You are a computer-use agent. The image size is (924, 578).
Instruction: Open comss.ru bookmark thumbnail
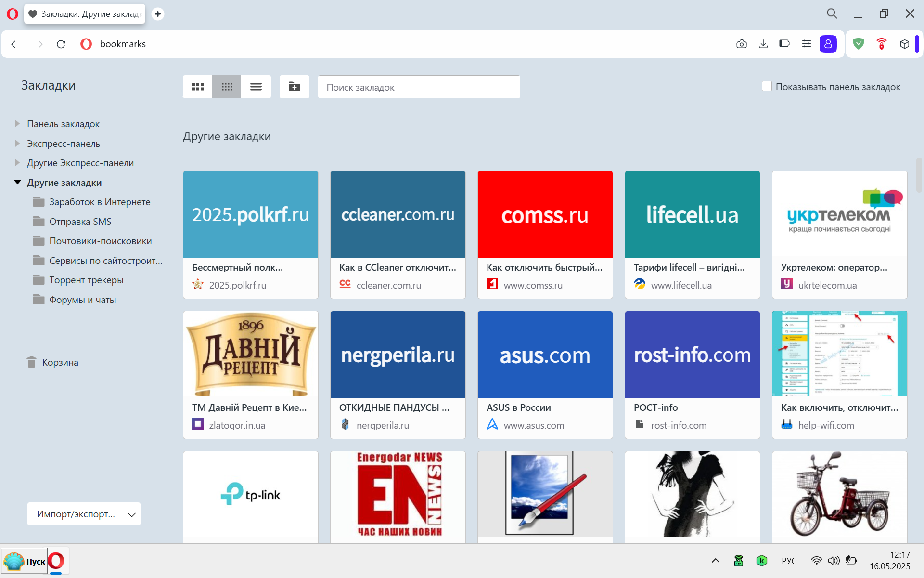(545, 214)
